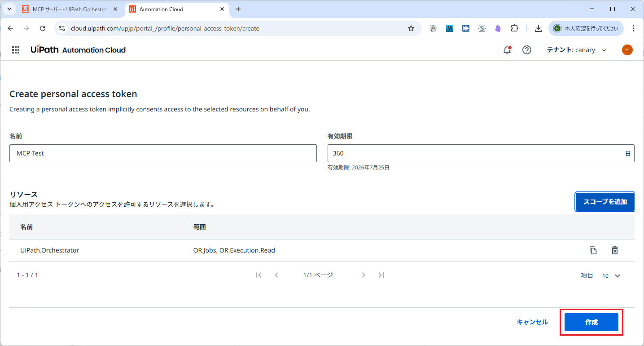
Task: Go to first page of resources
Action: pyautogui.click(x=258, y=275)
